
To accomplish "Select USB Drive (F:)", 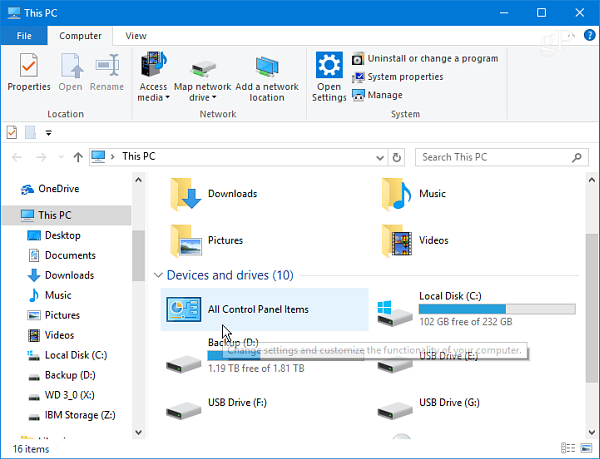I will (217, 409).
